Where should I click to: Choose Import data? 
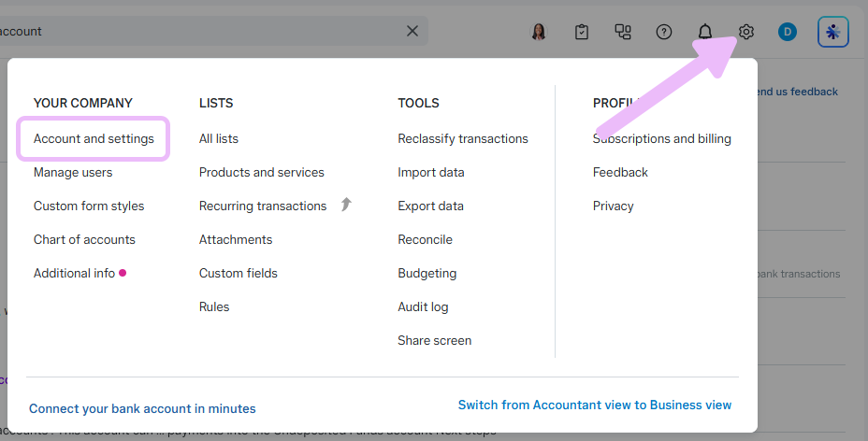coord(430,173)
